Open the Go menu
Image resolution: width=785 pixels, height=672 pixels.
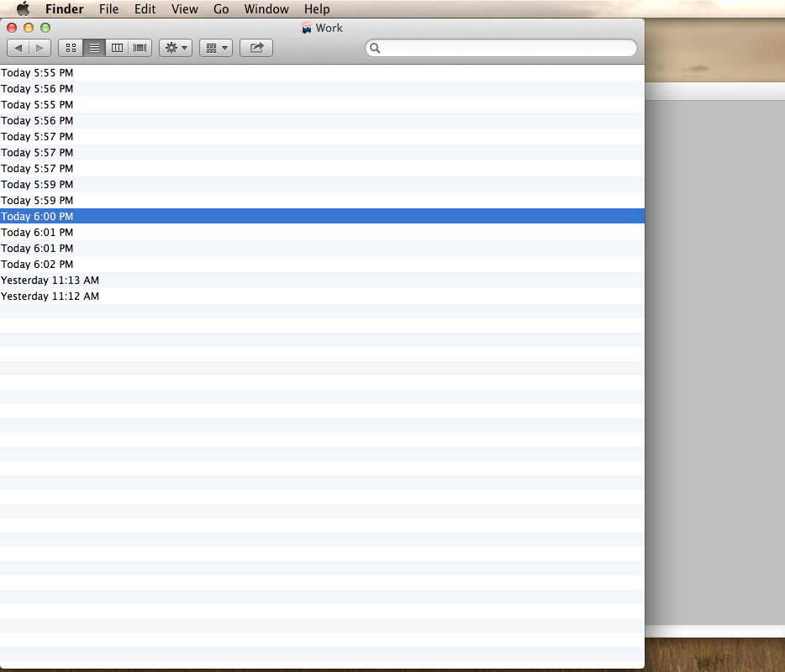click(x=221, y=9)
